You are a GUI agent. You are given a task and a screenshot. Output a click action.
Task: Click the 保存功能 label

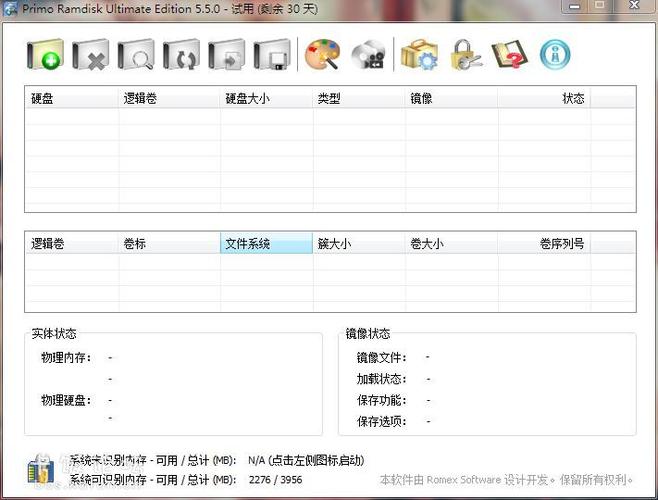(381, 400)
